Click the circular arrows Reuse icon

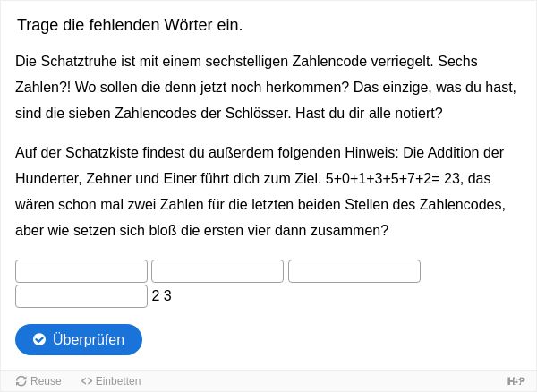[21, 381]
